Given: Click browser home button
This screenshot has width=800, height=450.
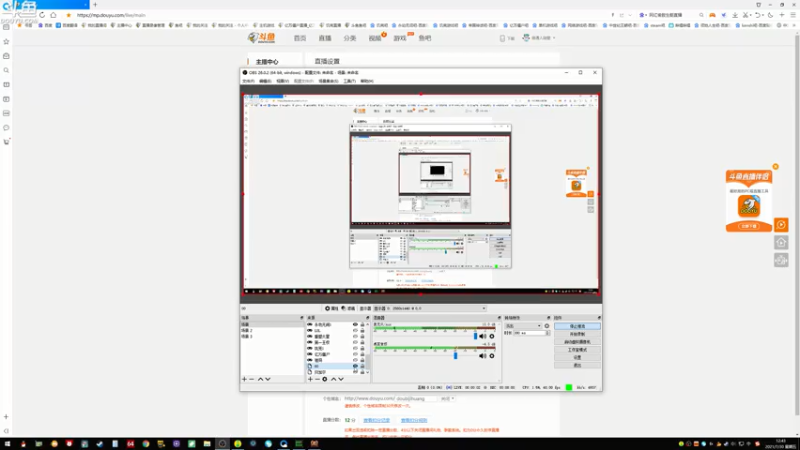Looking at the screenshot, I should 53,15.
